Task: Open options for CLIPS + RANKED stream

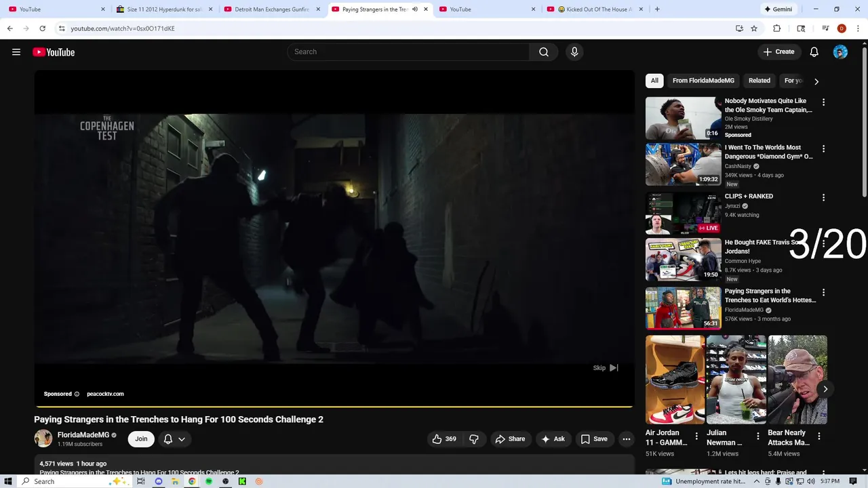Action: [x=824, y=197]
